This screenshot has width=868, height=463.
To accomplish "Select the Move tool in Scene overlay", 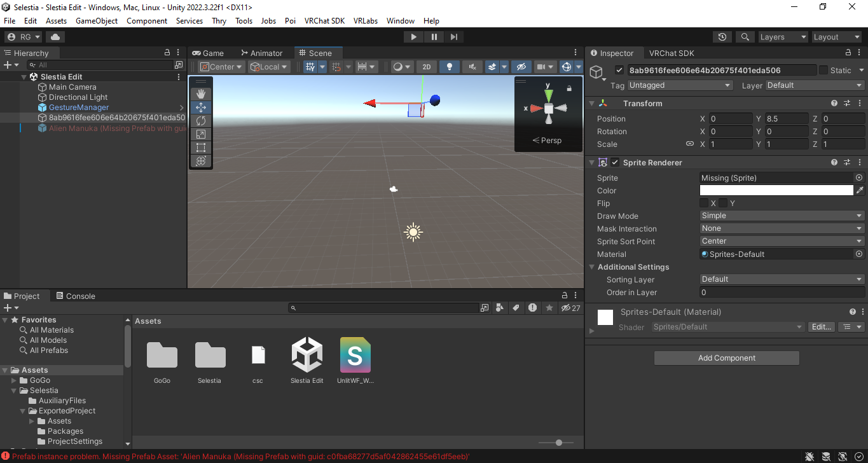I will click(x=201, y=107).
